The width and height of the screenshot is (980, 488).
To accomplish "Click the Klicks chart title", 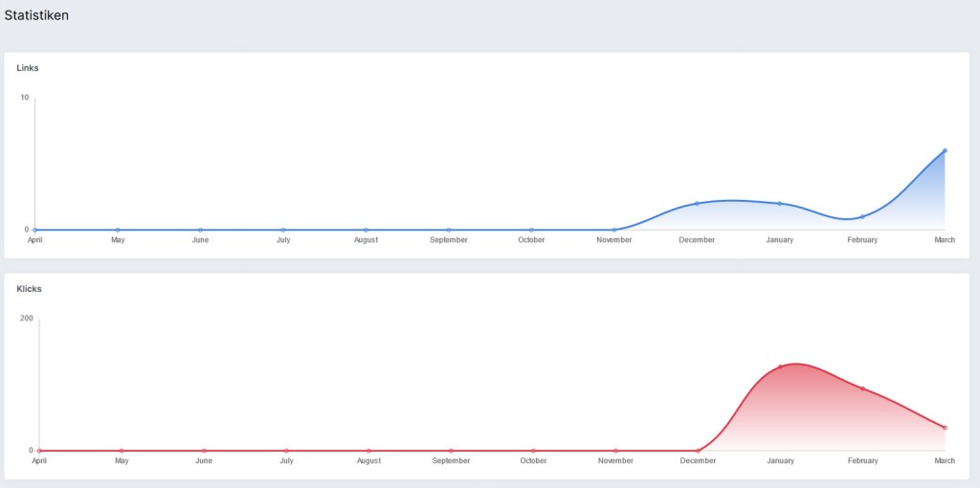I will (30, 289).
